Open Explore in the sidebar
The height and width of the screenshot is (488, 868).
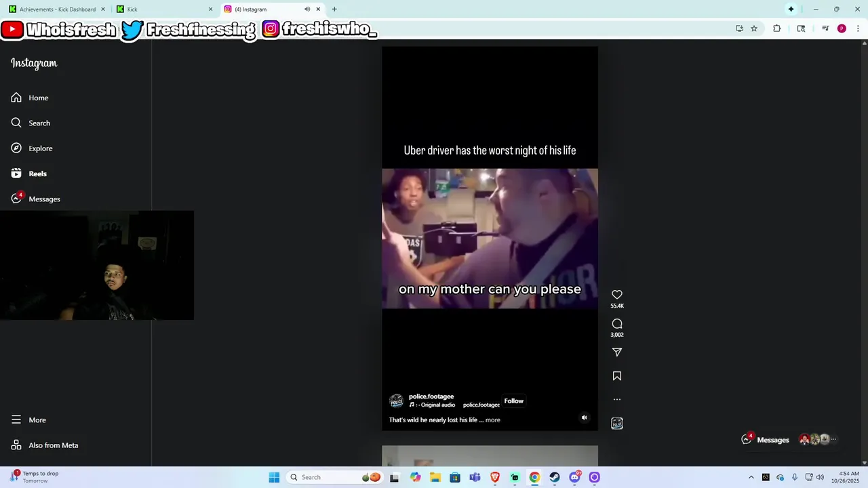(x=32, y=148)
